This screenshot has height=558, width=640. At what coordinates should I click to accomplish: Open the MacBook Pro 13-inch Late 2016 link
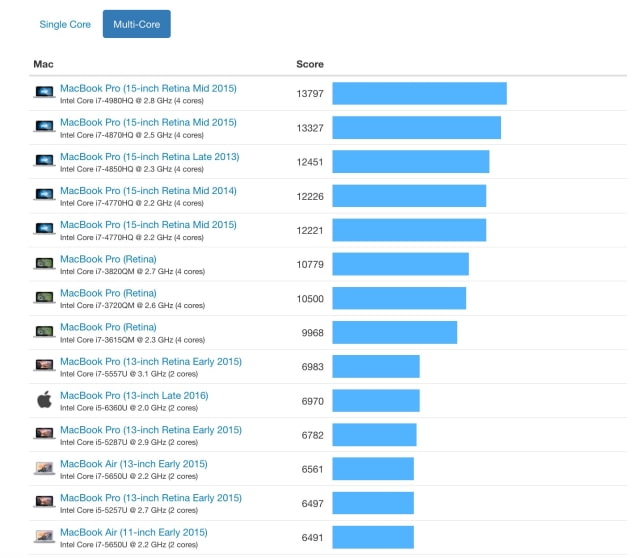(134, 395)
